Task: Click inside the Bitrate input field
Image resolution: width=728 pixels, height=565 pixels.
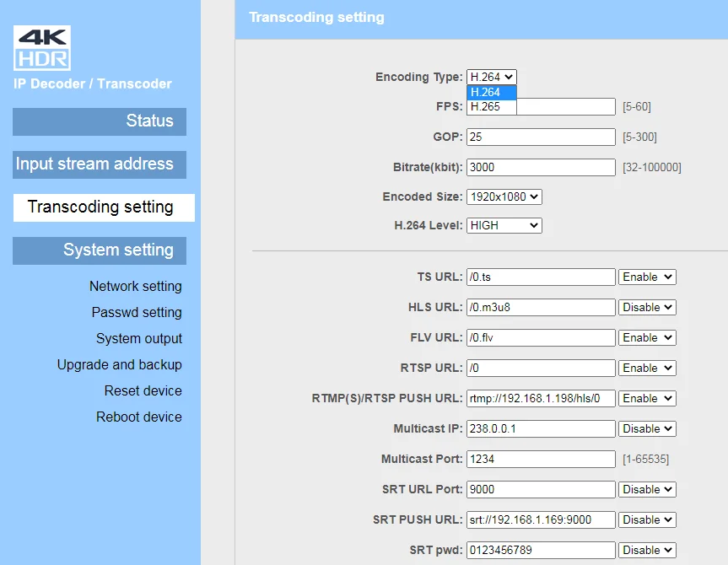Action: (540, 166)
